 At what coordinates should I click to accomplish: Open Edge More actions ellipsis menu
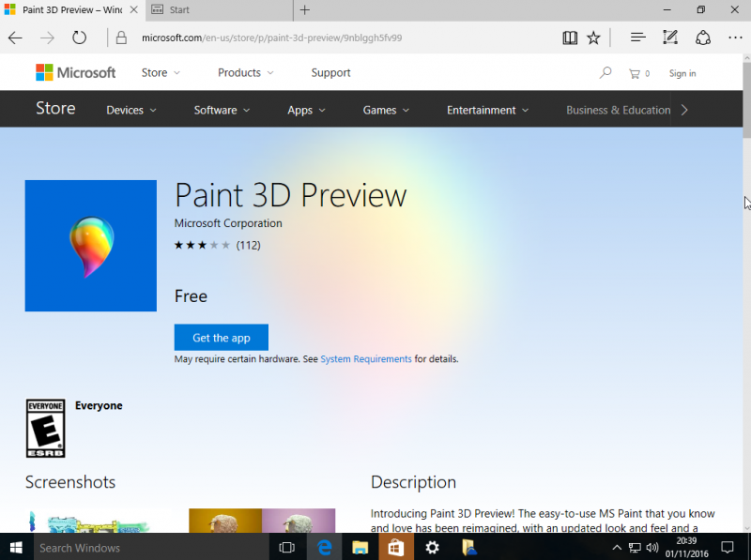(x=735, y=38)
